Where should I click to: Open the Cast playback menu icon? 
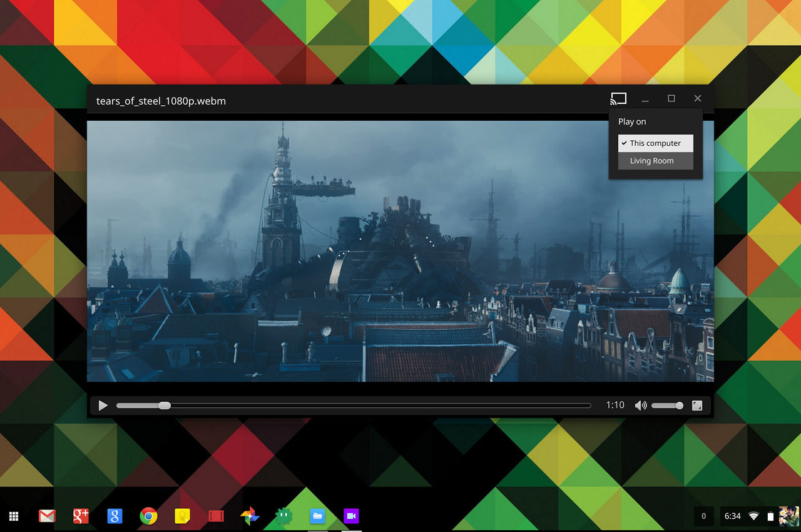(618, 98)
